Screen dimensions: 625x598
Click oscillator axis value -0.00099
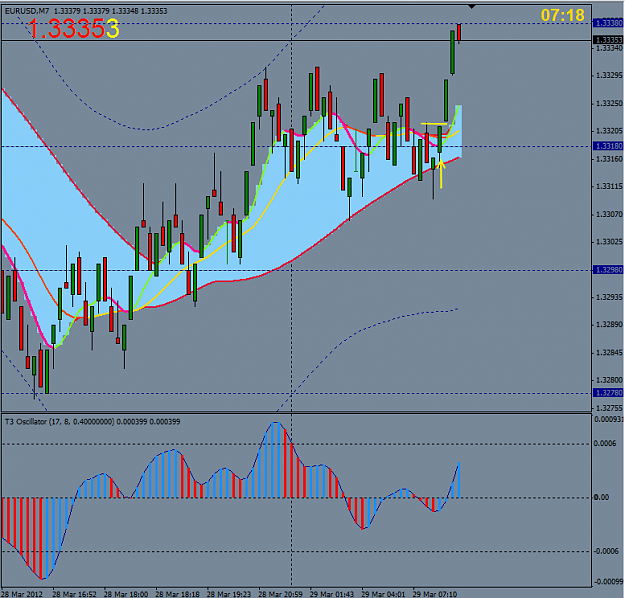pyautogui.click(x=609, y=582)
